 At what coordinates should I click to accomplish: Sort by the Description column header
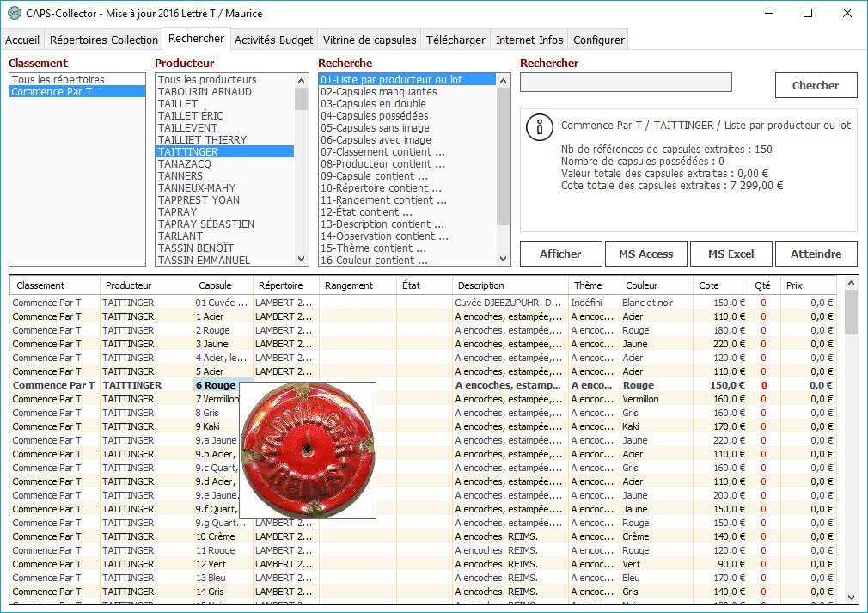510,285
